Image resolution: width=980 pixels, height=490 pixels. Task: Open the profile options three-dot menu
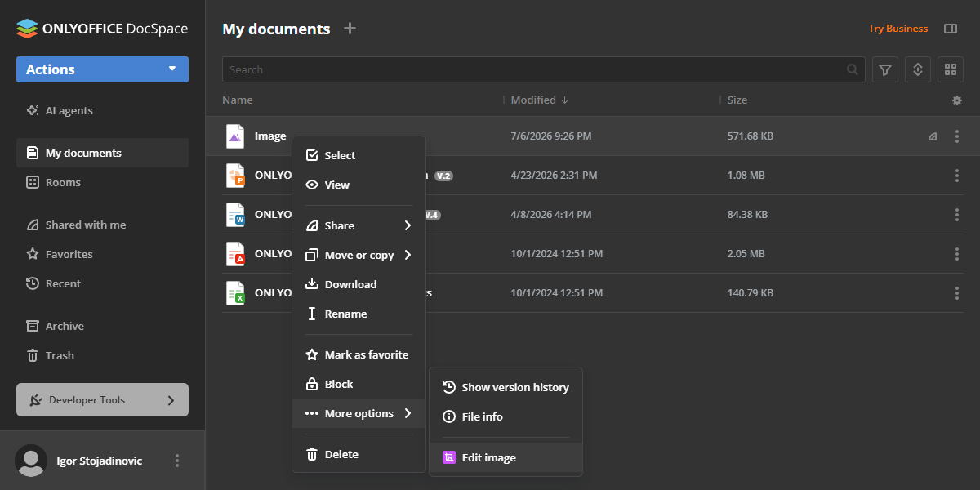click(177, 461)
